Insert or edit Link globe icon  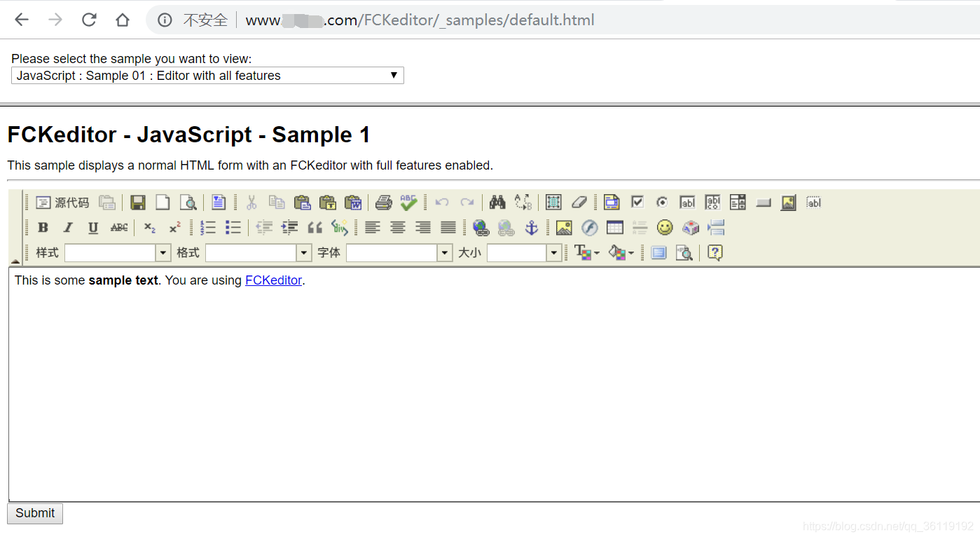coord(481,227)
